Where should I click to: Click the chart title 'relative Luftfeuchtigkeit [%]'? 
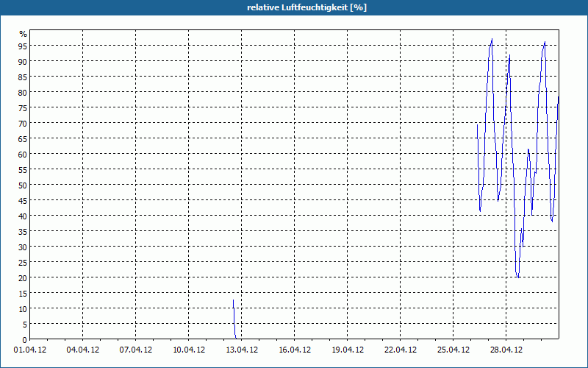[306, 7]
